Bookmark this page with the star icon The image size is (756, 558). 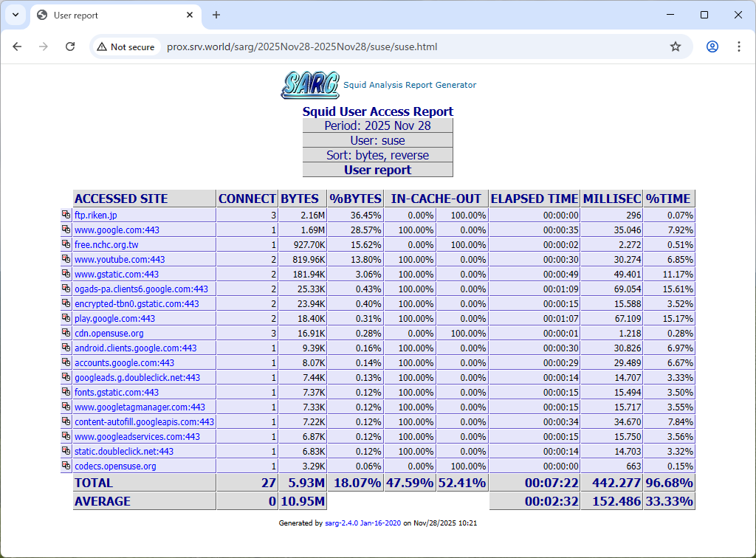[675, 46]
